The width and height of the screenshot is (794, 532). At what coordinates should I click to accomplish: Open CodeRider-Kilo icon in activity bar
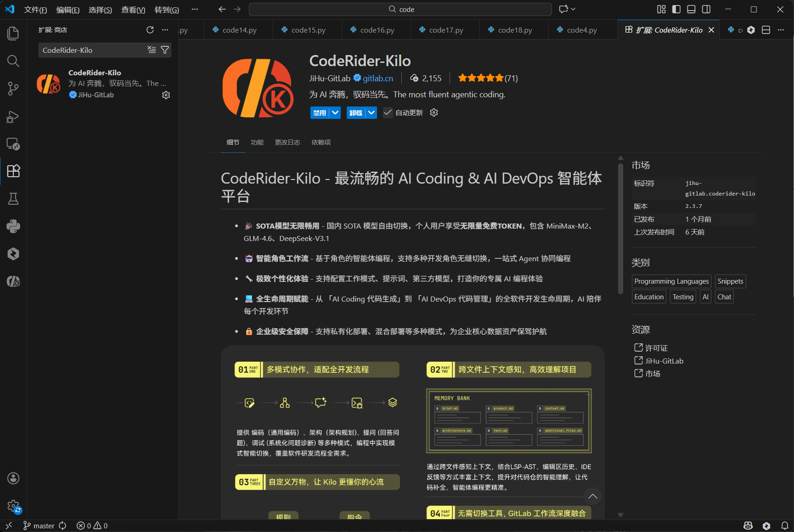tap(13, 281)
